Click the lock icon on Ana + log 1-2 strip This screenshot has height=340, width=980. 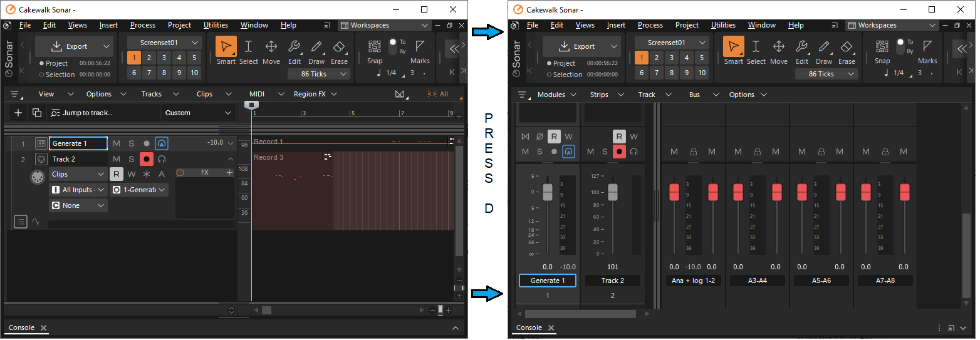point(694,152)
